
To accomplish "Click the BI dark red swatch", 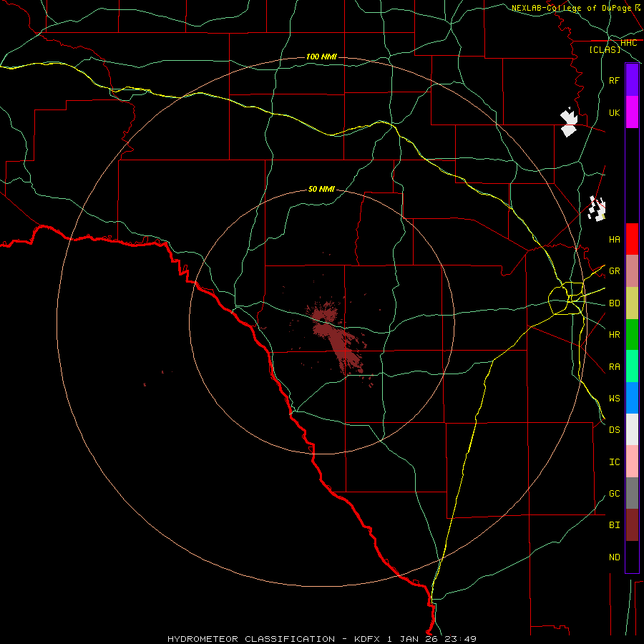I will click(x=632, y=525).
